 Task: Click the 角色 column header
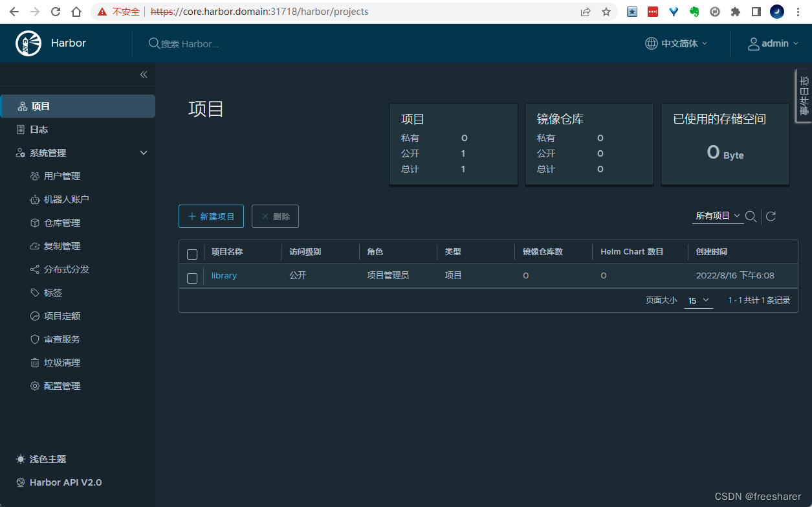click(375, 252)
